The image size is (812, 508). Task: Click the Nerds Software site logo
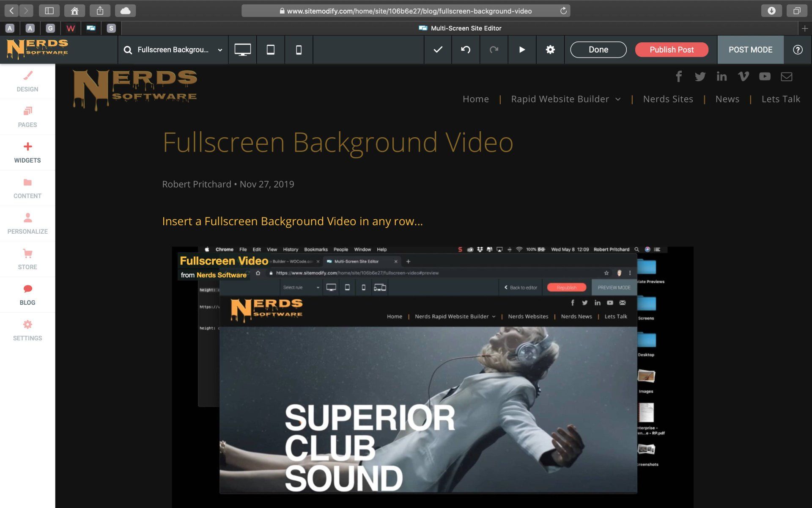135,90
